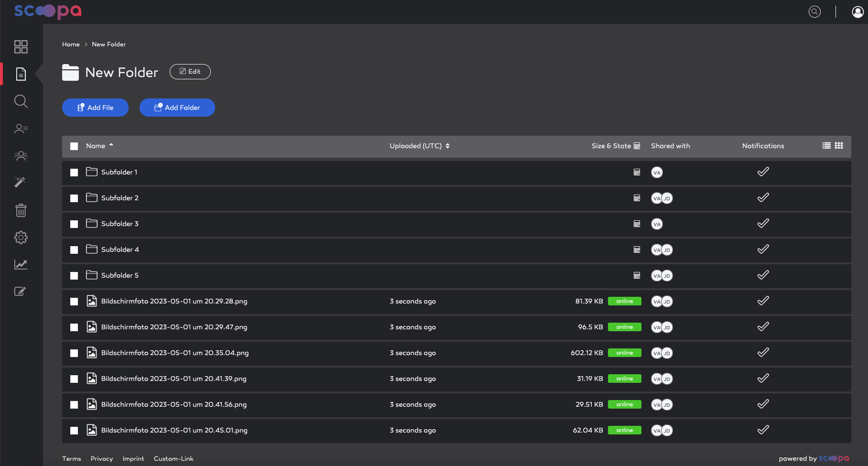Check the box for Subfolder 1
Viewport: 868px width, 466px height.
[74, 173]
